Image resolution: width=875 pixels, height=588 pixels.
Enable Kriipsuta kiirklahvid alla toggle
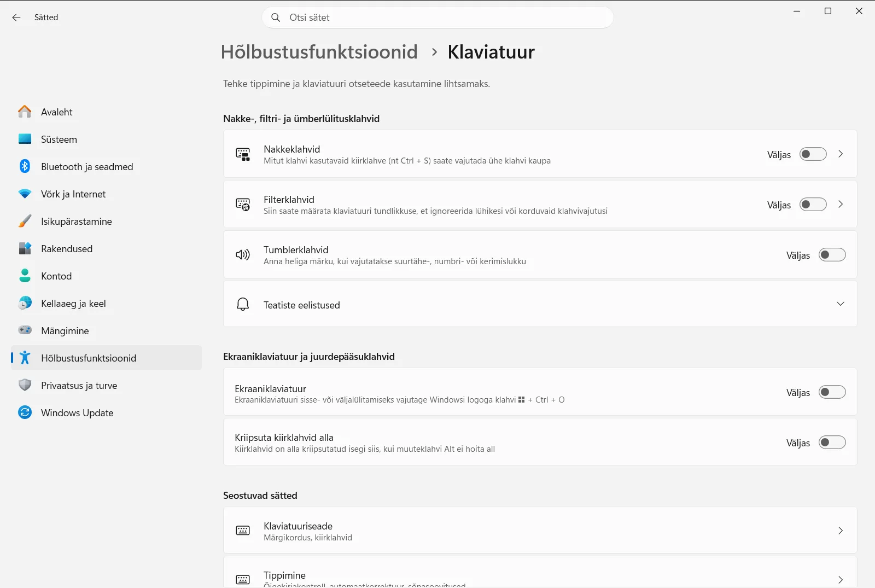(832, 443)
